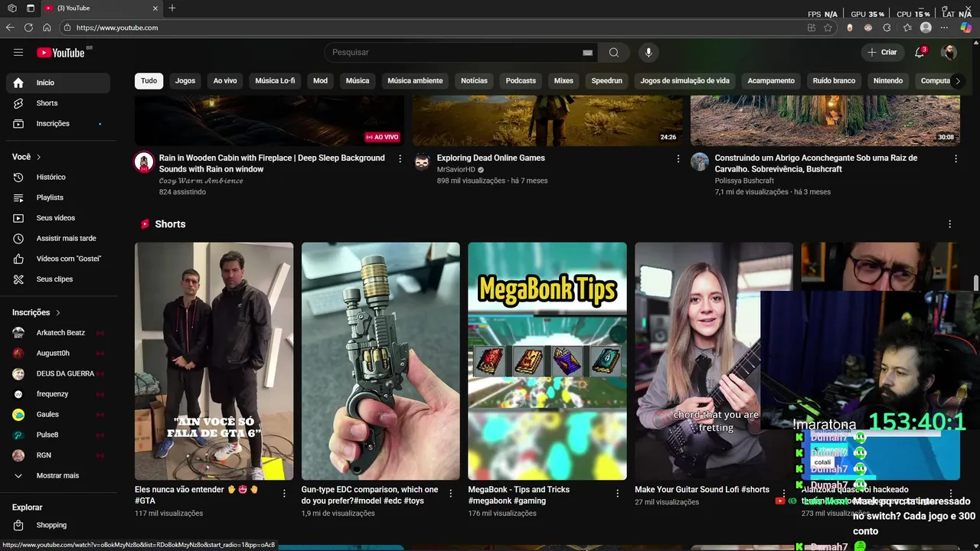Open DEUS DA GUERRA subscription channel

[x=58, y=373]
